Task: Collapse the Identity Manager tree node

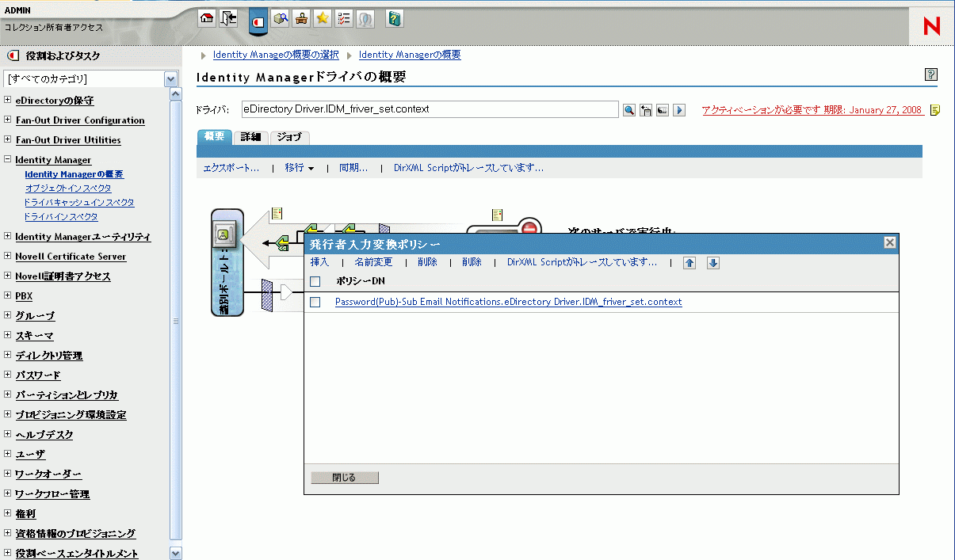Action: (7, 160)
